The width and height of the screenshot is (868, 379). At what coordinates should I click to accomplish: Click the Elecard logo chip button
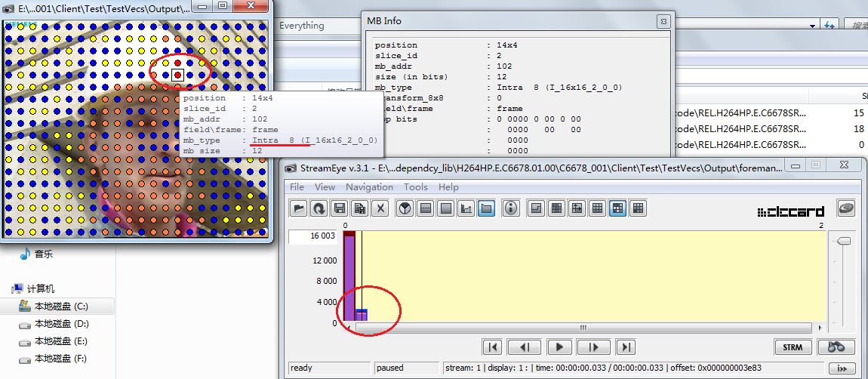click(845, 208)
